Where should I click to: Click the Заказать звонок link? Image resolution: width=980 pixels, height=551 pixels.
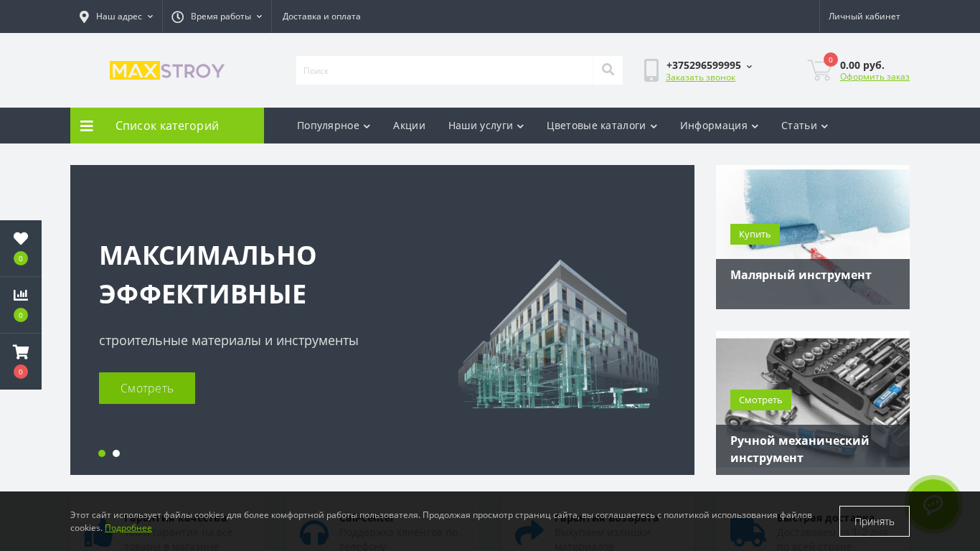tap(700, 77)
